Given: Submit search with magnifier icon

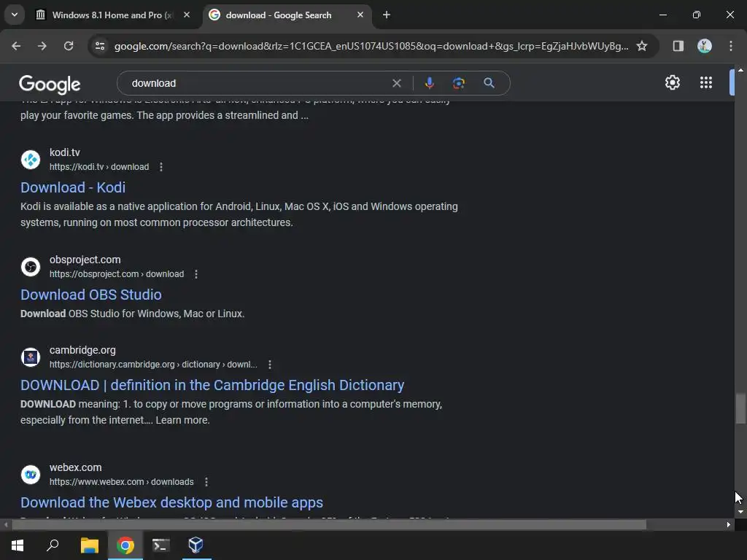Looking at the screenshot, I should click(489, 83).
